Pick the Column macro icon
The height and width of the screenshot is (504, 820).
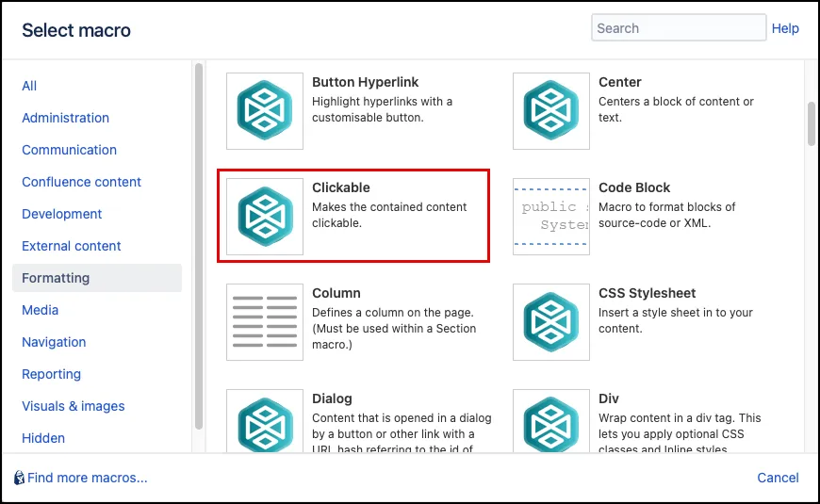pyautogui.click(x=265, y=322)
